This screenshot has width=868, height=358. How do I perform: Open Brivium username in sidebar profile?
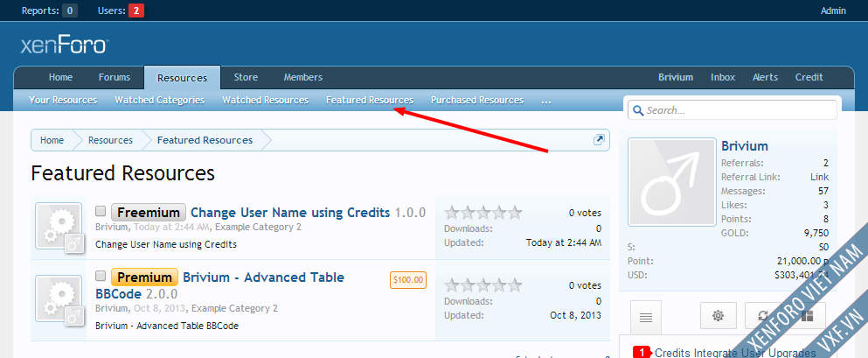click(x=745, y=146)
